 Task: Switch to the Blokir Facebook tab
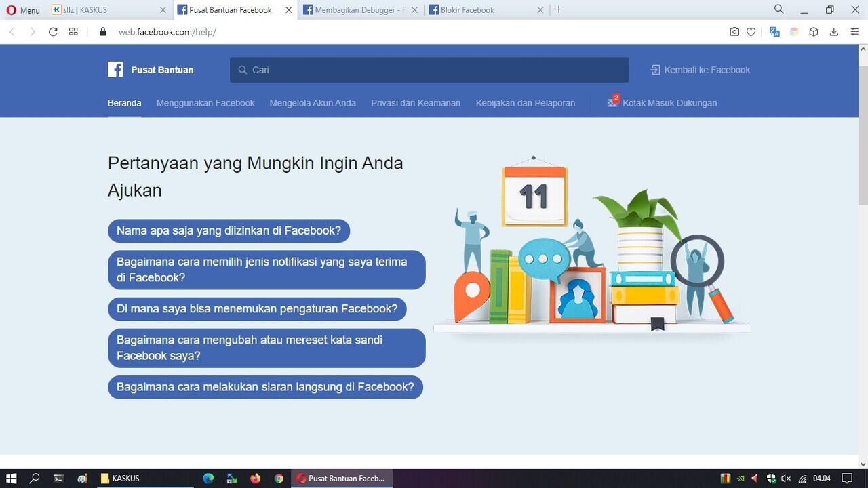click(487, 10)
